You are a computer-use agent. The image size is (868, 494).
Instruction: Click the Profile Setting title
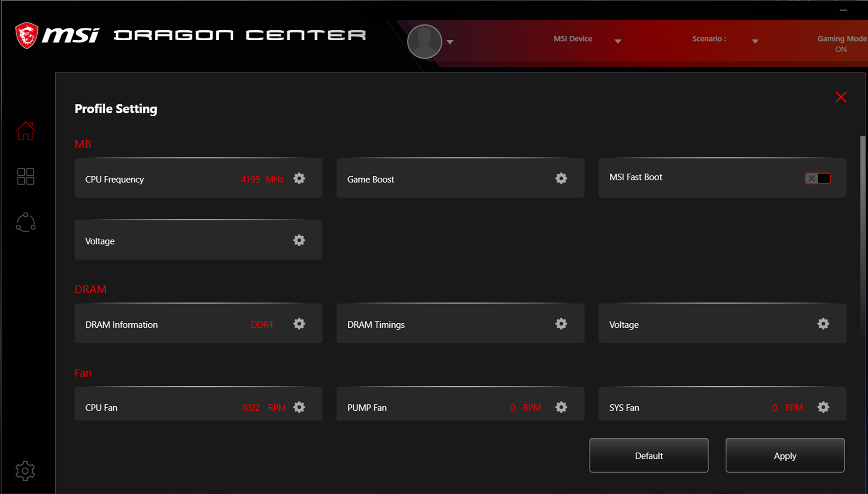(x=116, y=109)
